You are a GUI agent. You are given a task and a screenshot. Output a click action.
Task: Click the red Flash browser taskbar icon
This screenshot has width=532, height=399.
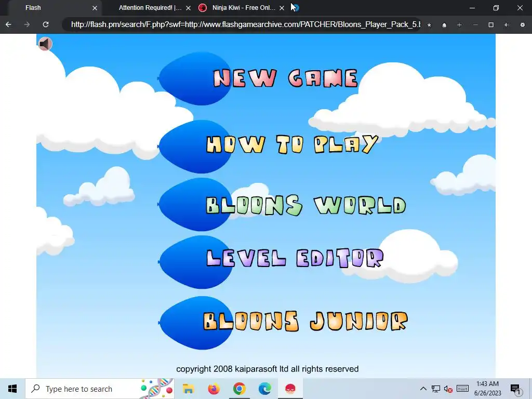(x=290, y=389)
